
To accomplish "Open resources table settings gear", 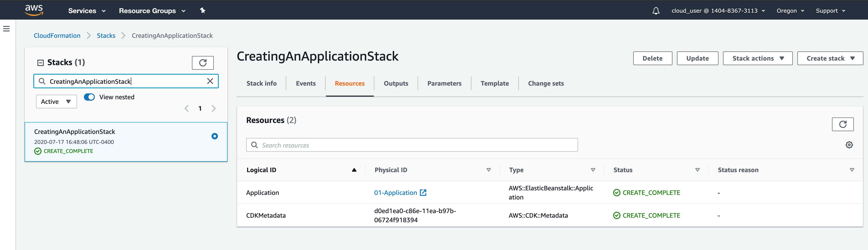I will coord(849,145).
